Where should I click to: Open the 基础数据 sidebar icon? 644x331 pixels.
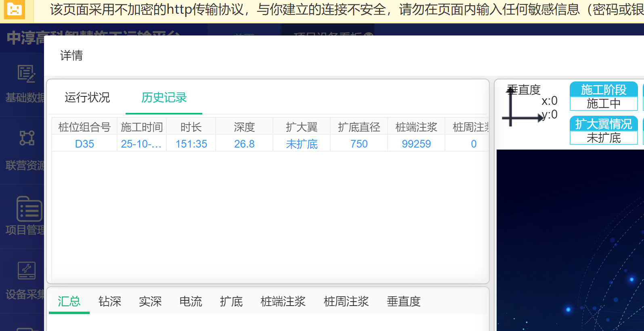(x=26, y=74)
